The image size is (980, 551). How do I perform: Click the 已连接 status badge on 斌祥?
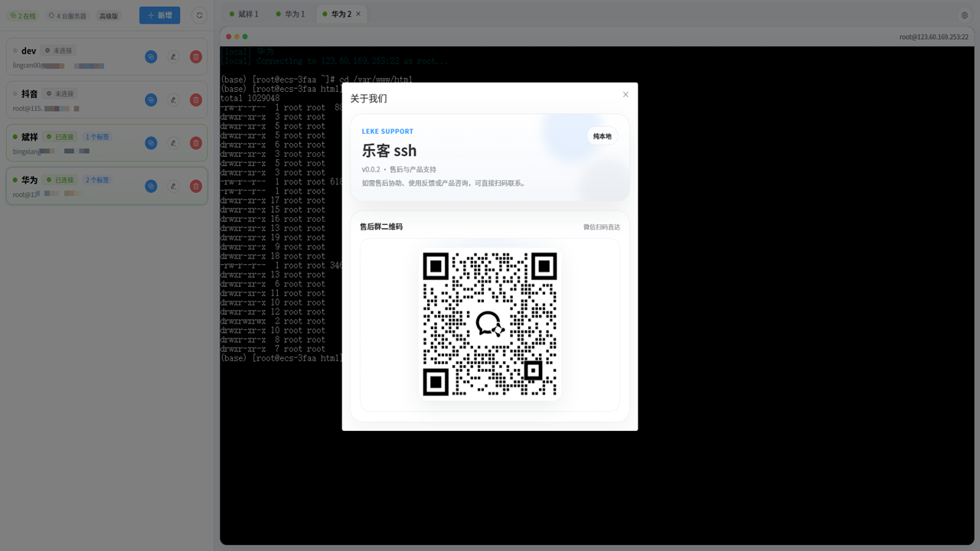click(60, 137)
